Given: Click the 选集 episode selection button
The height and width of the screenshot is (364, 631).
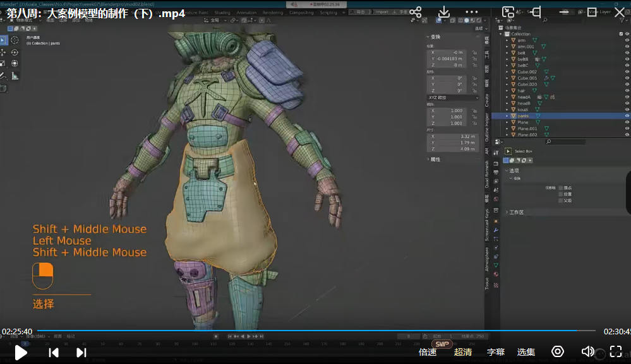Looking at the screenshot, I should [526, 352].
